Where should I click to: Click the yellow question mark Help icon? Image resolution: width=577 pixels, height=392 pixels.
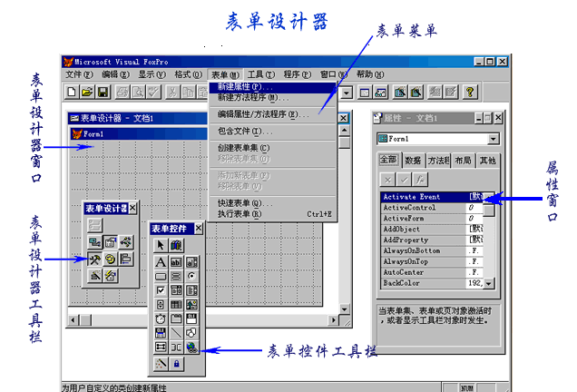click(470, 92)
